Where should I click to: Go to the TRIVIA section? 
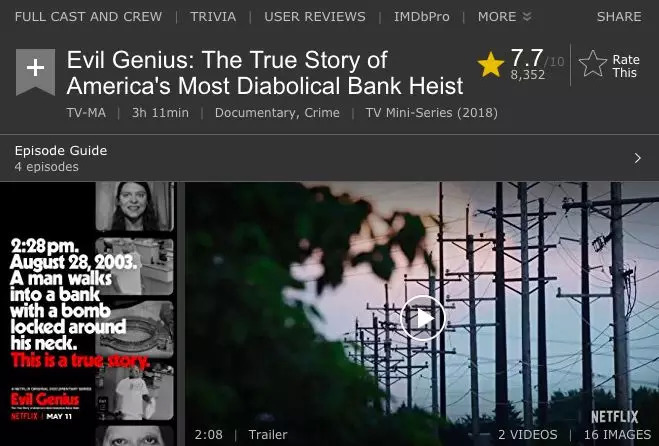(x=213, y=17)
